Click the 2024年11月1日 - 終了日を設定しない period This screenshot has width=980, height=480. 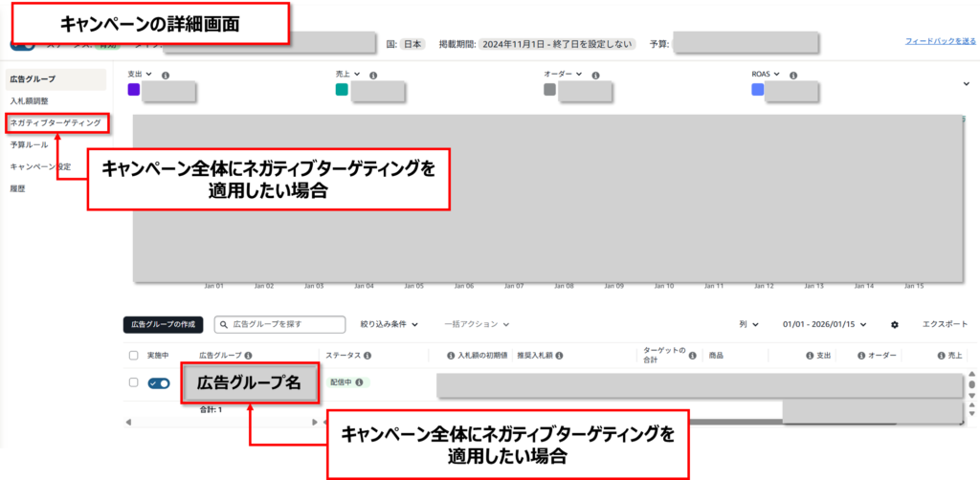pyautogui.click(x=557, y=44)
